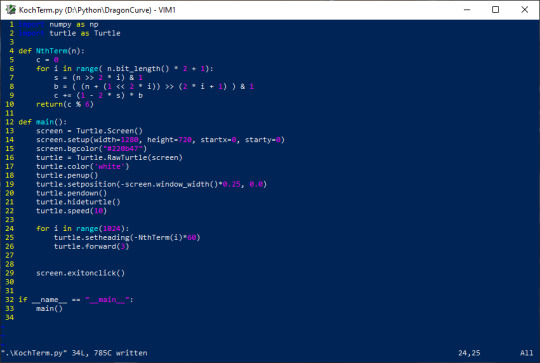Click line number 23 in the gutter

[10, 220]
